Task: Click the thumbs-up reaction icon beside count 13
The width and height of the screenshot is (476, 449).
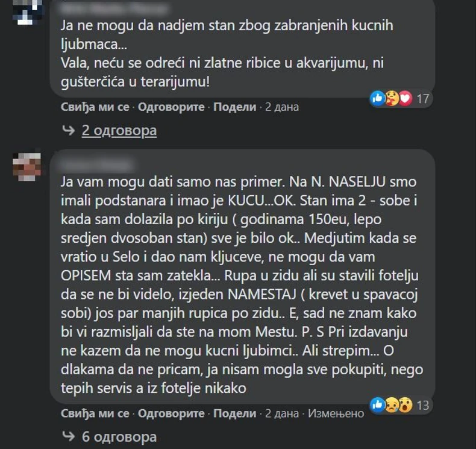Action: tap(378, 404)
